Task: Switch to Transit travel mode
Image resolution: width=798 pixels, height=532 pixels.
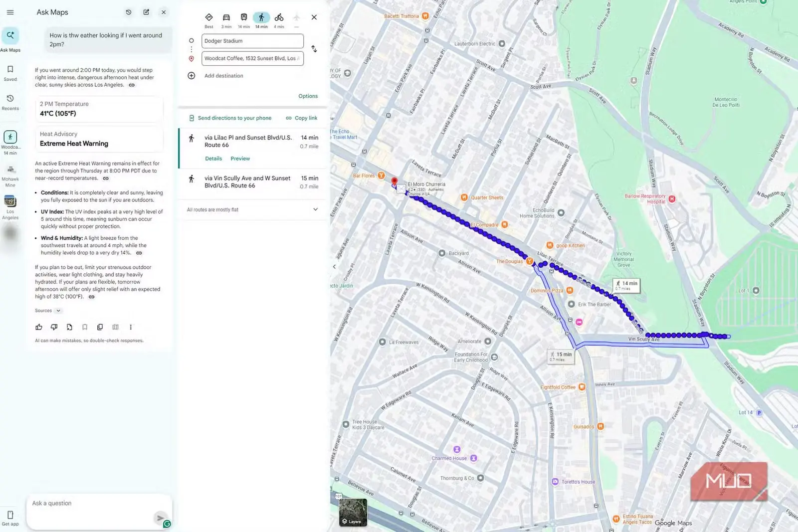Action: point(244,20)
